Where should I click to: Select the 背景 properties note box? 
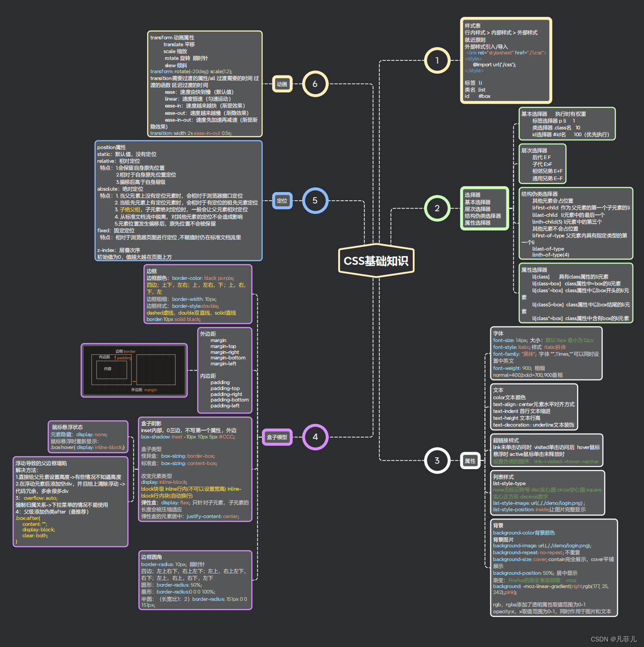554,568
